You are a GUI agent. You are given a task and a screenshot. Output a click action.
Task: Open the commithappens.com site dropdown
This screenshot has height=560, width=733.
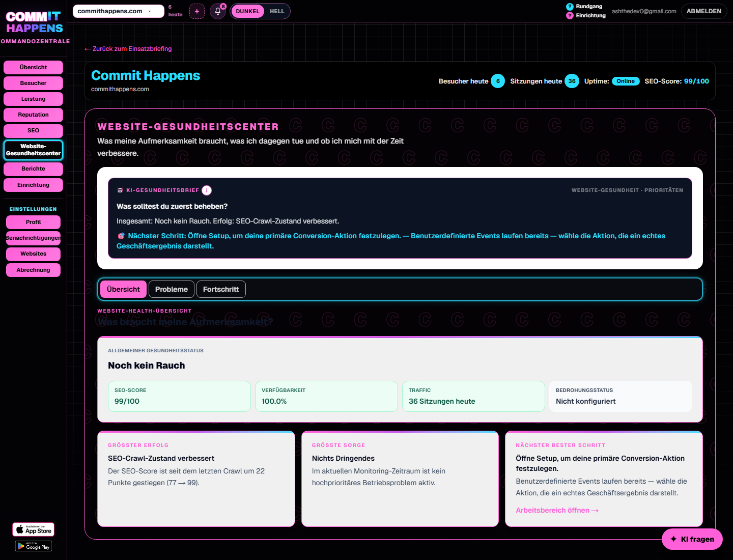[x=119, y=11]
